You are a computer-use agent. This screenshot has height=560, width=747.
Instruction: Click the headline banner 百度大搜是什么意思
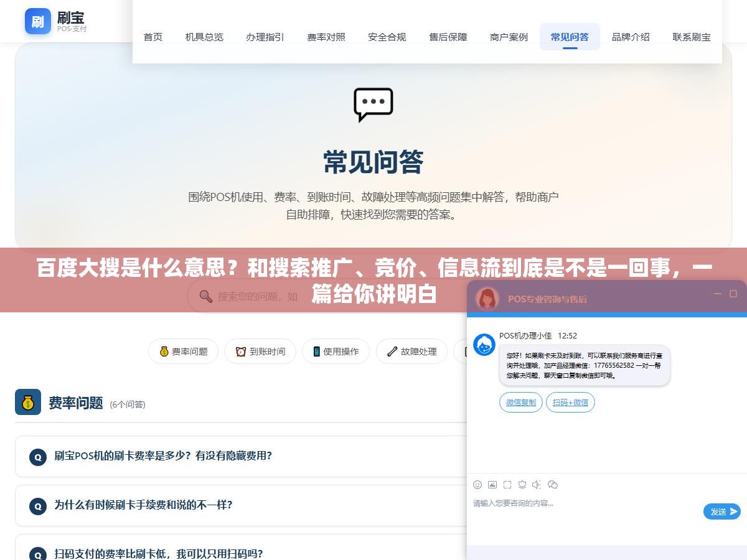coord(374,281)
